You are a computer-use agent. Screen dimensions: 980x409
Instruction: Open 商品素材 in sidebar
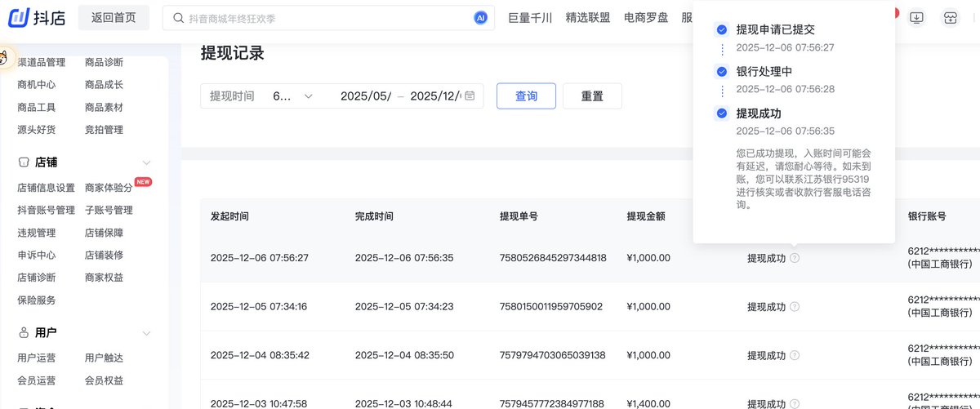pos(104,107)
